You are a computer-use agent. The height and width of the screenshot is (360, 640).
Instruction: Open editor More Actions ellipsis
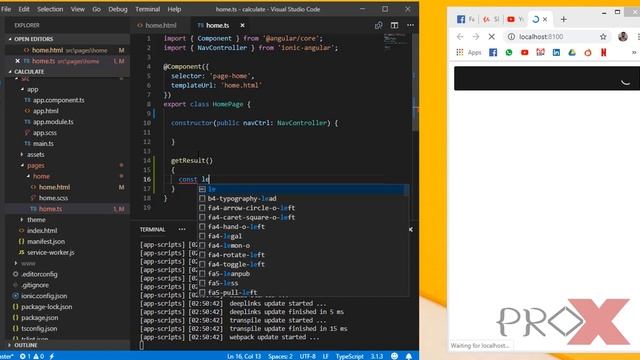coord(410,25)
